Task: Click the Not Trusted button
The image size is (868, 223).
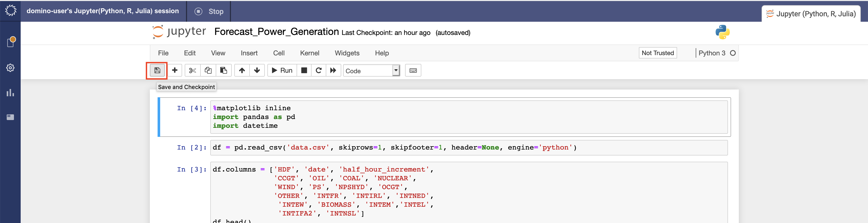Action: (x=658, y=53)
